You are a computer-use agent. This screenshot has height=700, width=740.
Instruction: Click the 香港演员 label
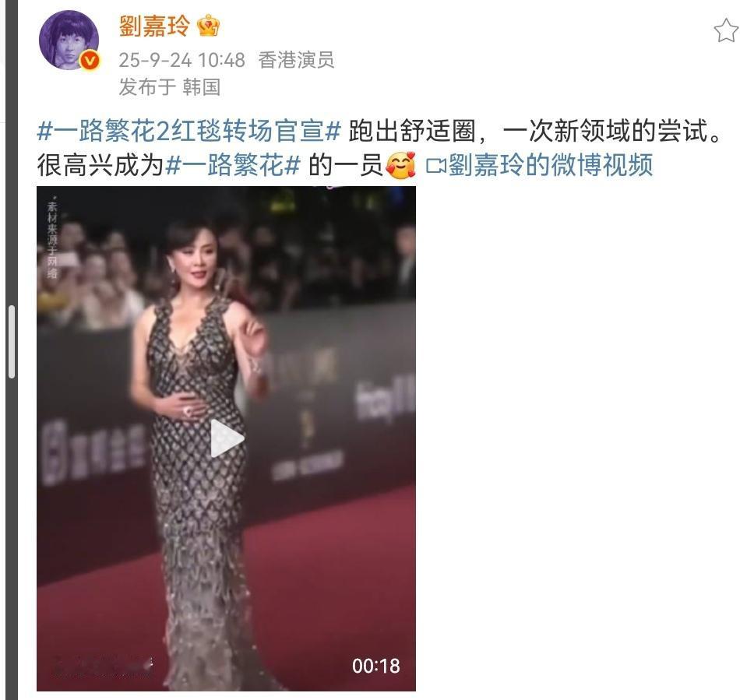coord(296,60)
